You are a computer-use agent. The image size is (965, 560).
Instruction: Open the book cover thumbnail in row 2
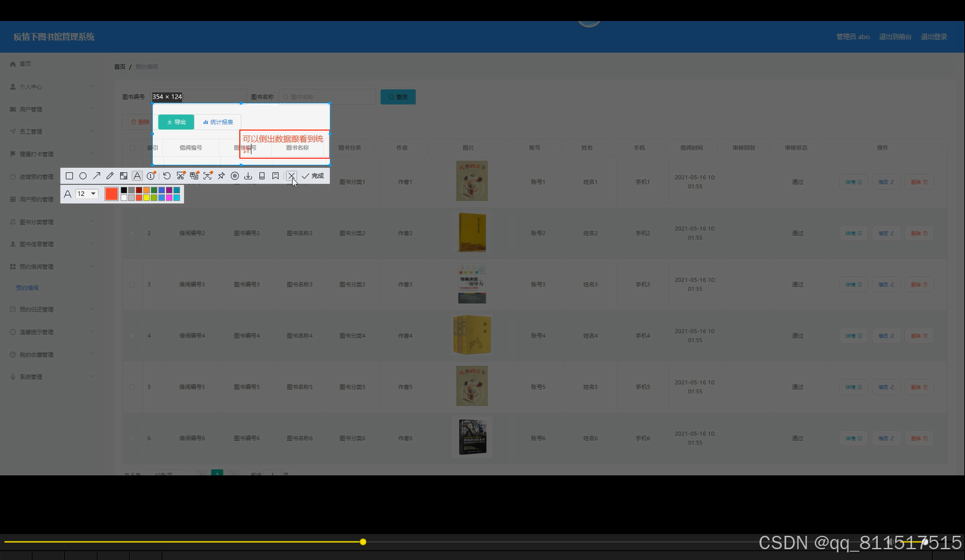coord(472,232)
